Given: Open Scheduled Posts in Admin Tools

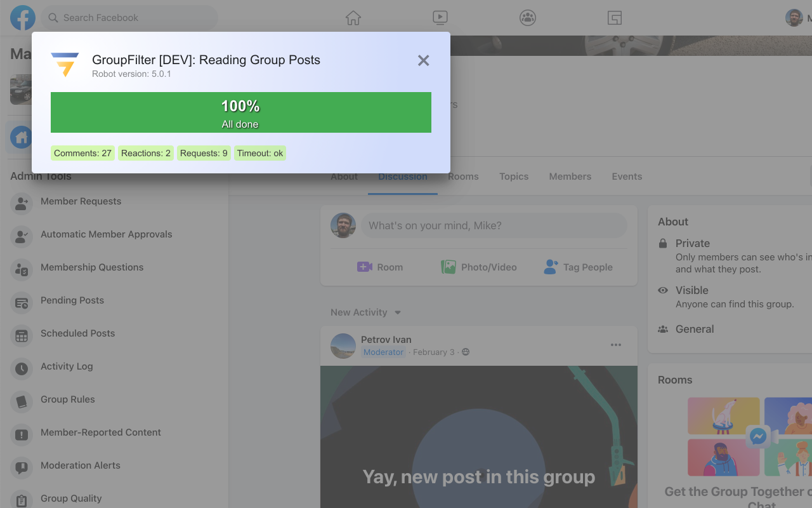Looking at the screenshot, I should (x=77, y=333).
